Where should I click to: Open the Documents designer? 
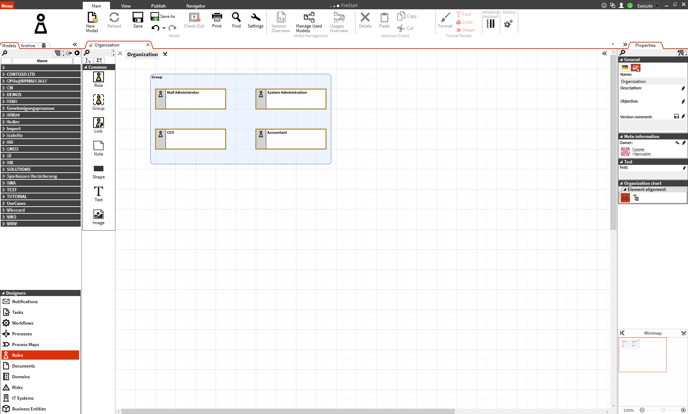tap(40, 366)
